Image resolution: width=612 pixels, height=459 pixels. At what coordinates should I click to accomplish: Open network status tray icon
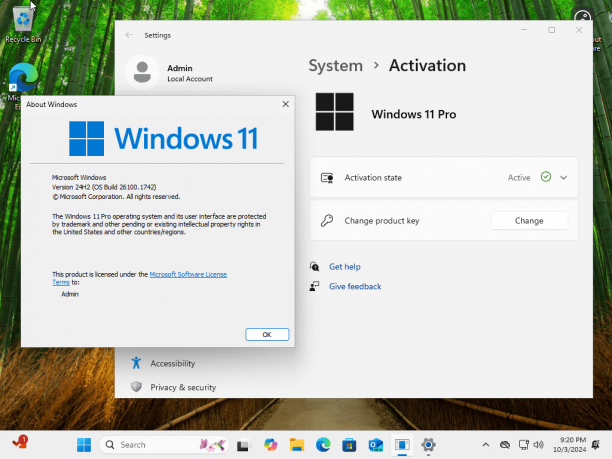click(523, 445)
